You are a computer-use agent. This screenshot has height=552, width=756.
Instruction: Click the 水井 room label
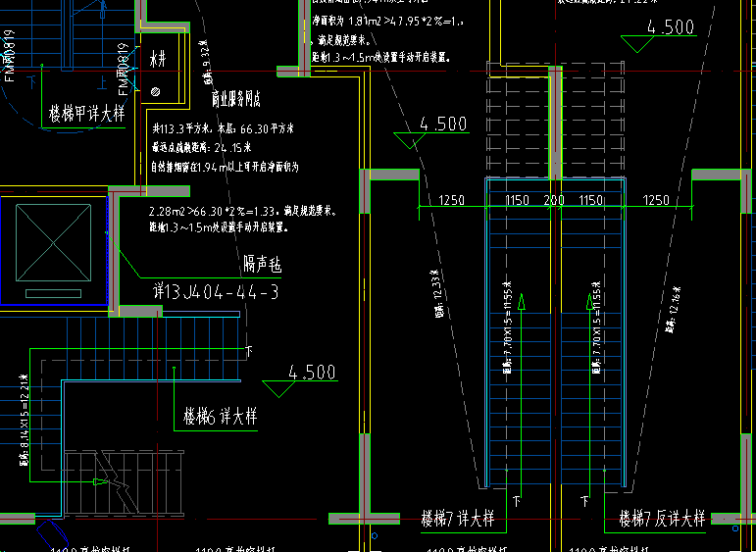coord(157,61)
